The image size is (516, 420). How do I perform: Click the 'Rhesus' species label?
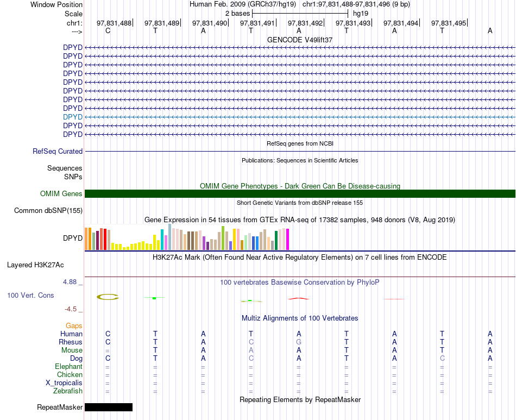[71, 342]
